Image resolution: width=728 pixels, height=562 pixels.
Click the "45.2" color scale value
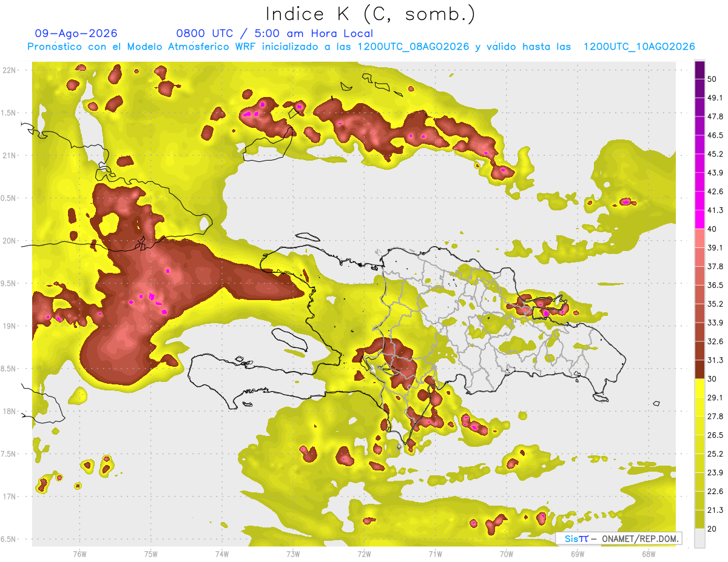click(715, 154)
